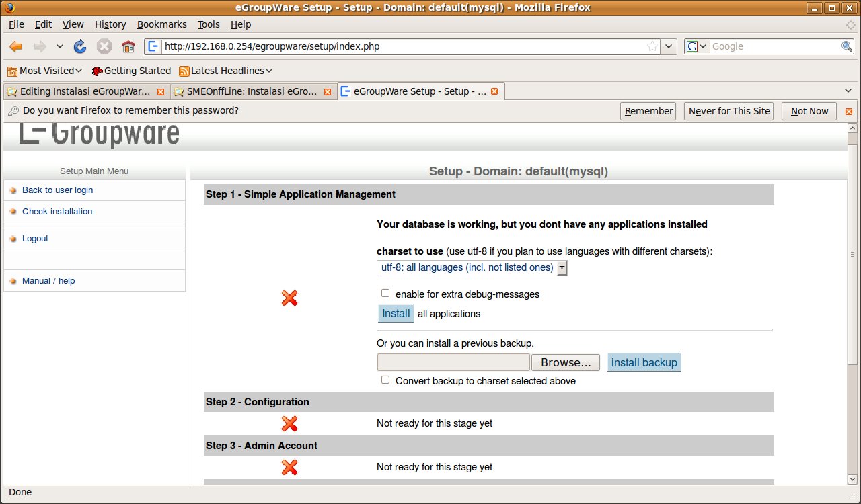Switch to SMEOnffLine Instalasi tab

tap(252, 91)
